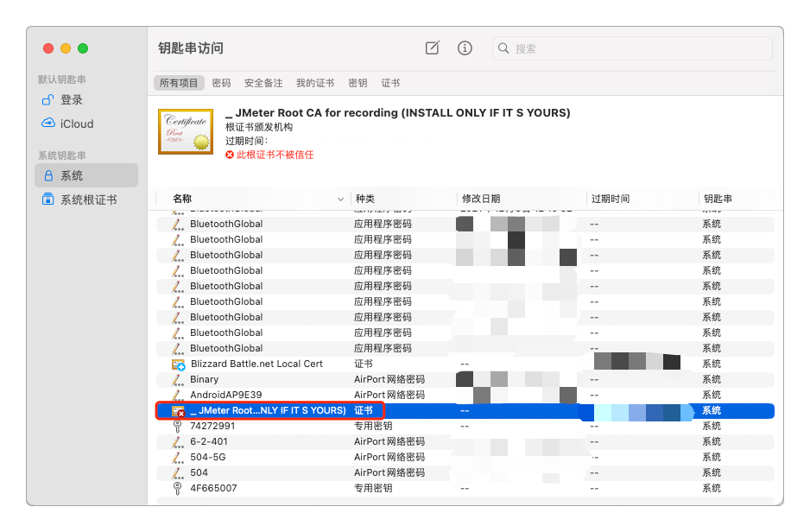Image resolution: width=810 pixels, height=532 pixels.
Task: Click the search magnifier icon
Action: [503, 48]
